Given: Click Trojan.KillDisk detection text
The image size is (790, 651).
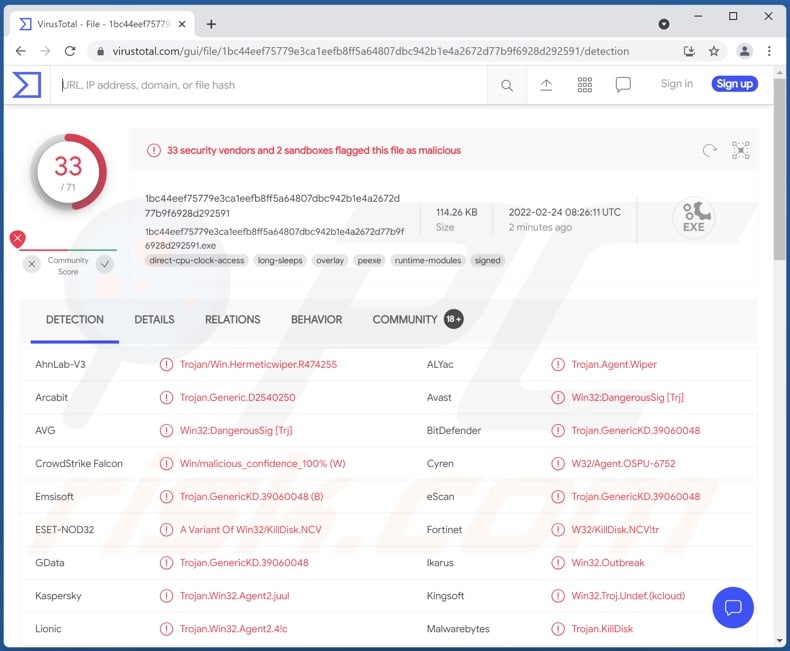Looking at the screenshot, I should pos(602,629).
